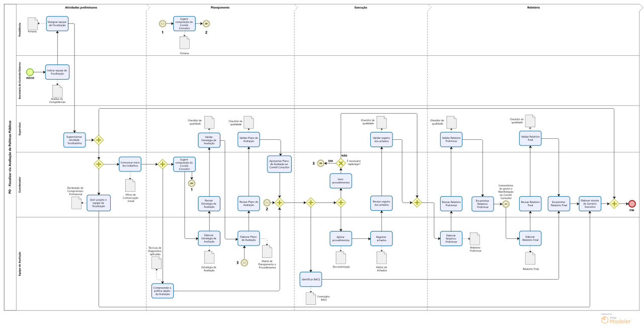Select the parallel gateway beside Supervisionar atividade fiscalizatória
Screen dimensions: 644x333
(x=99, y=140)
